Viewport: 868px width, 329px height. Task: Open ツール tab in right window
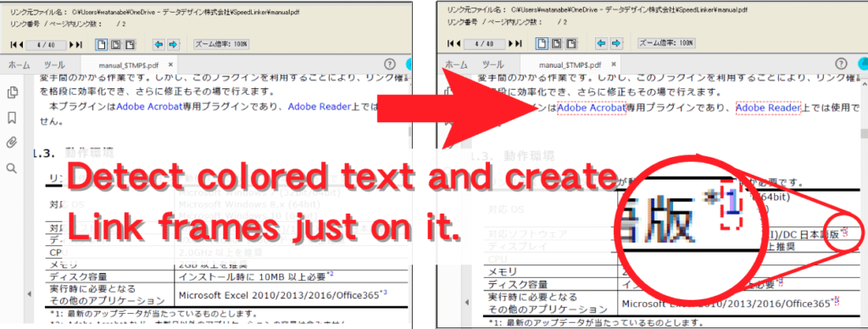(x=492, y=64)
